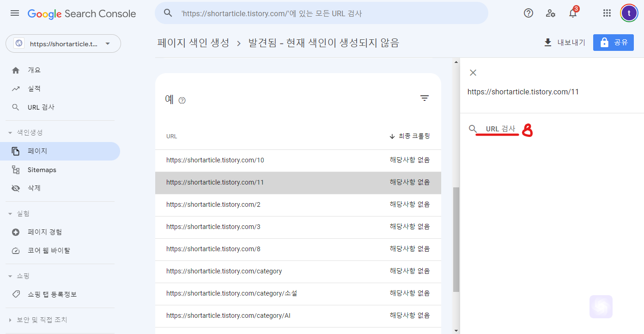Viewport: 644px width, 334px height.
Task: Go back to 페이지 색인 생성 breadcrumb
Action: pos(193,43)
